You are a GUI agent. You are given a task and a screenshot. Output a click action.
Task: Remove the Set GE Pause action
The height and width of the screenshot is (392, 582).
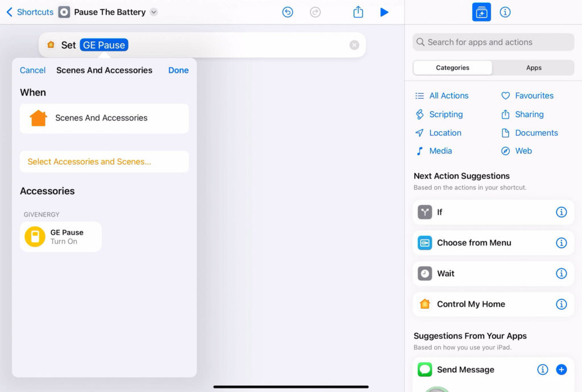pos(355,45)
